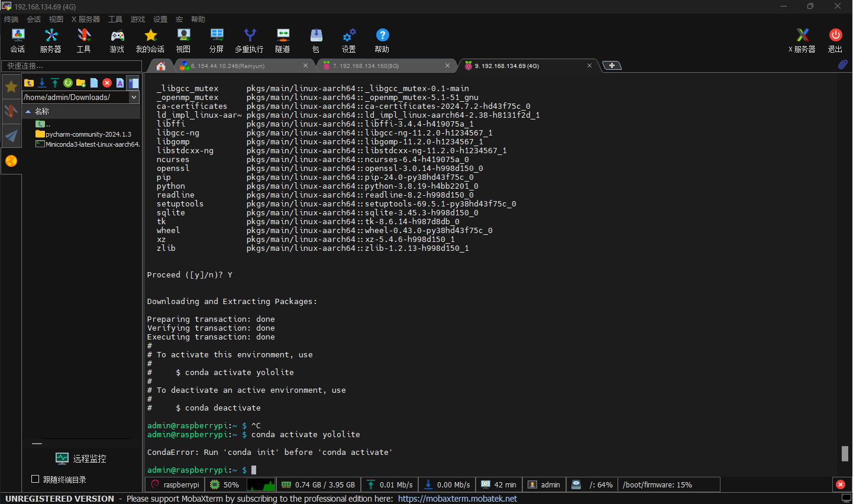
Task: Click the X 服务器 icon at toolbar right
Action: tap(802, 41)
